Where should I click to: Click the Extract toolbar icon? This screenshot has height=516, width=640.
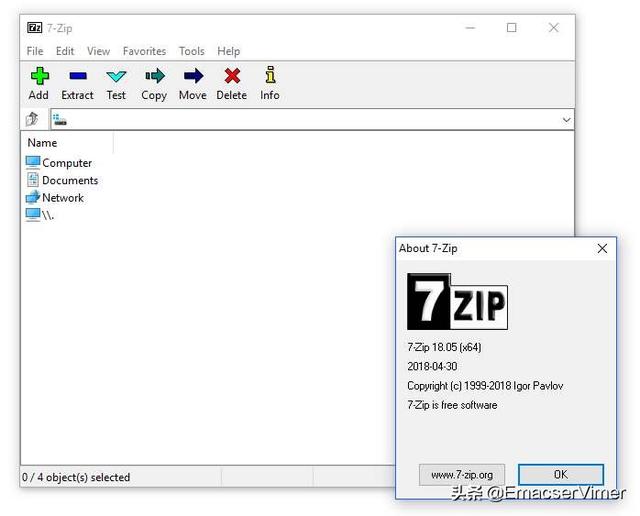click(x=78, y=76)
